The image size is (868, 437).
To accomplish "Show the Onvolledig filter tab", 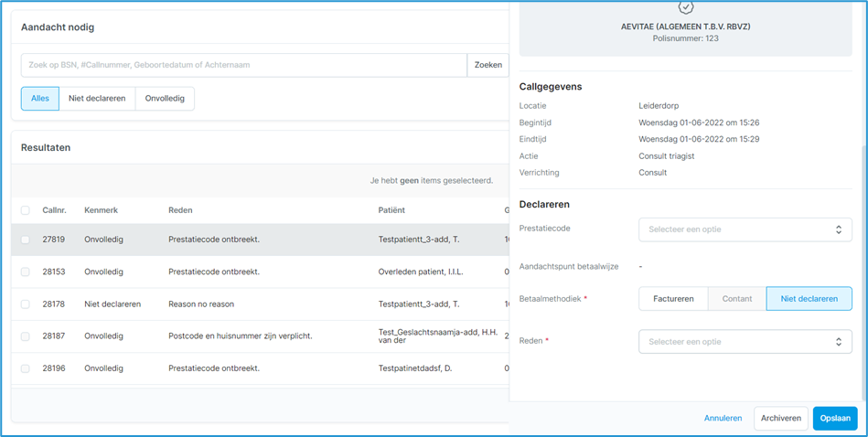I will pos(165,99).
